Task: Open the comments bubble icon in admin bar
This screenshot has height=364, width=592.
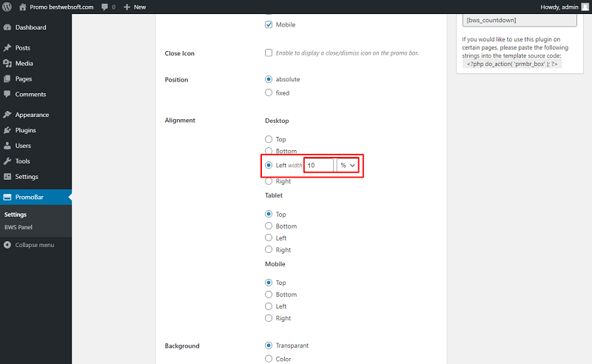Action: pyautogui.click(x=104, y=7)
